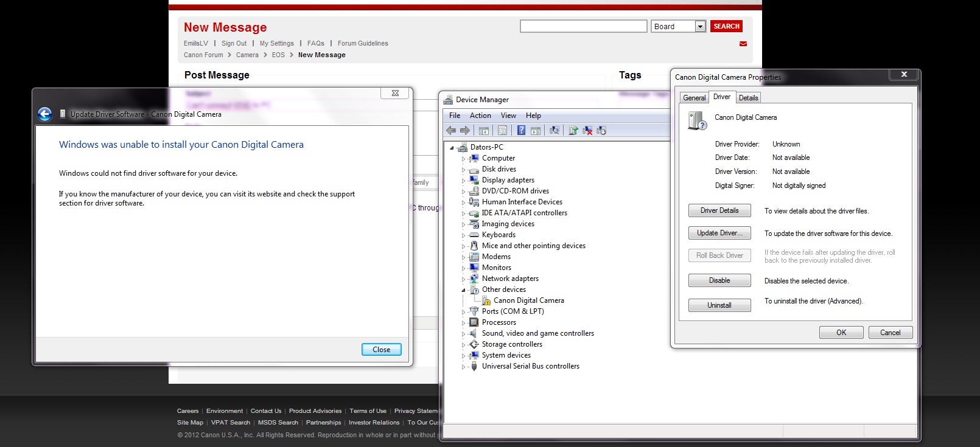Collapse the Other devices tree node

pos(463,290)
